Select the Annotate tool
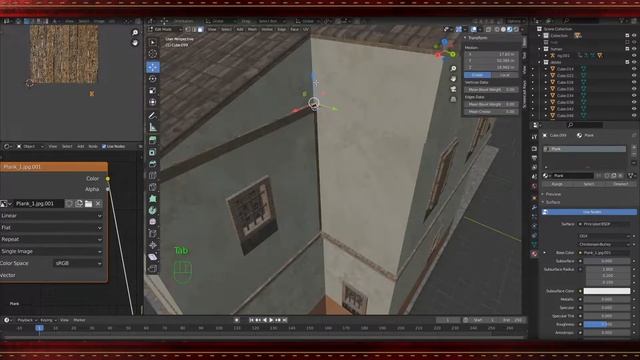 [x=153, y=116]
